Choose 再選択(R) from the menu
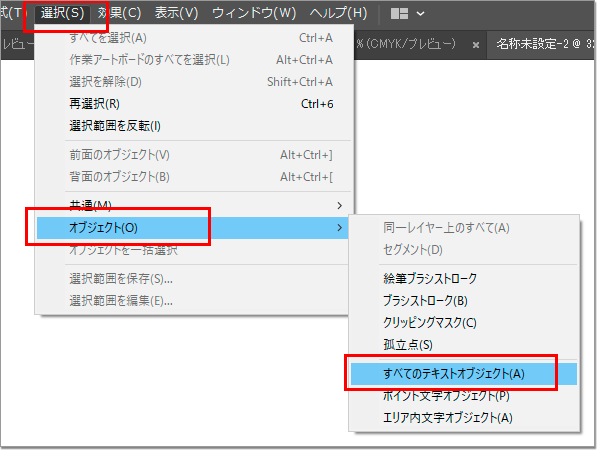Image resolution: width=607 pixels, height=459 pixels. click(94, 103)
